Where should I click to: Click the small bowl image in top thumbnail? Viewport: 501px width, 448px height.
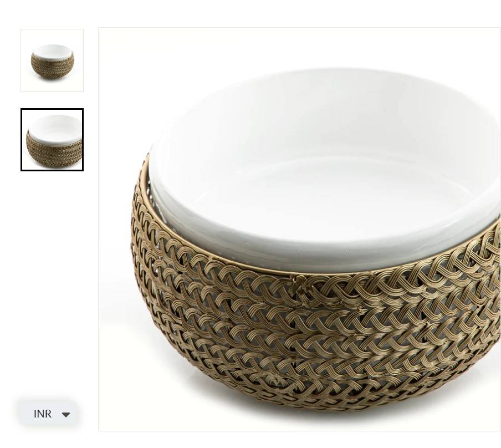click(x=53, y=62)
